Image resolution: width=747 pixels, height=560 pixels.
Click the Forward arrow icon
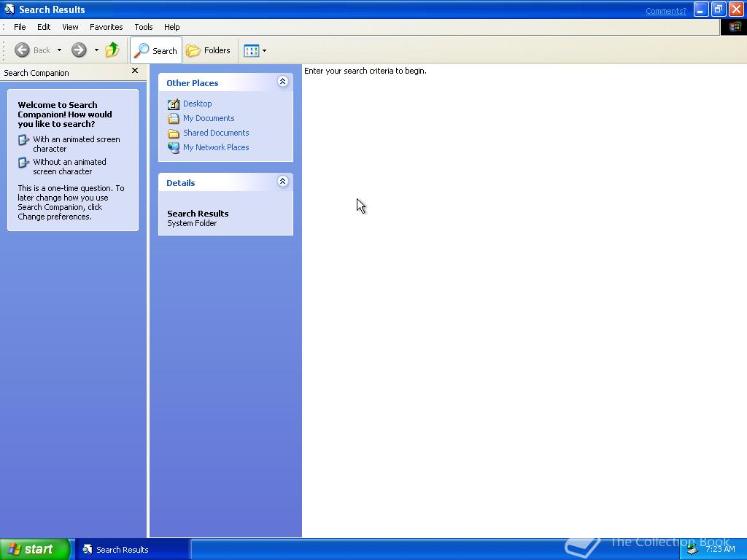(x=79, y=50)
